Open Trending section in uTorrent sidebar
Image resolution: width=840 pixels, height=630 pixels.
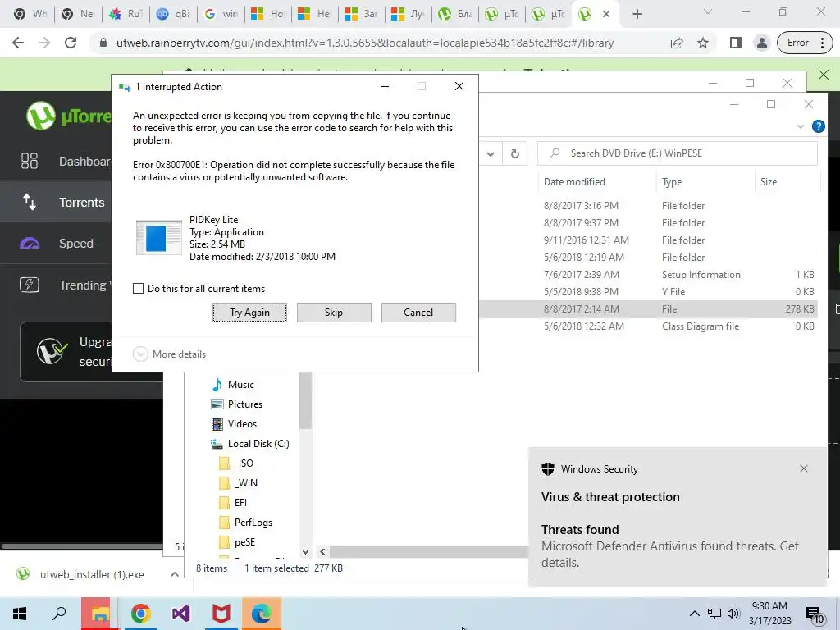tap(56, 285)
